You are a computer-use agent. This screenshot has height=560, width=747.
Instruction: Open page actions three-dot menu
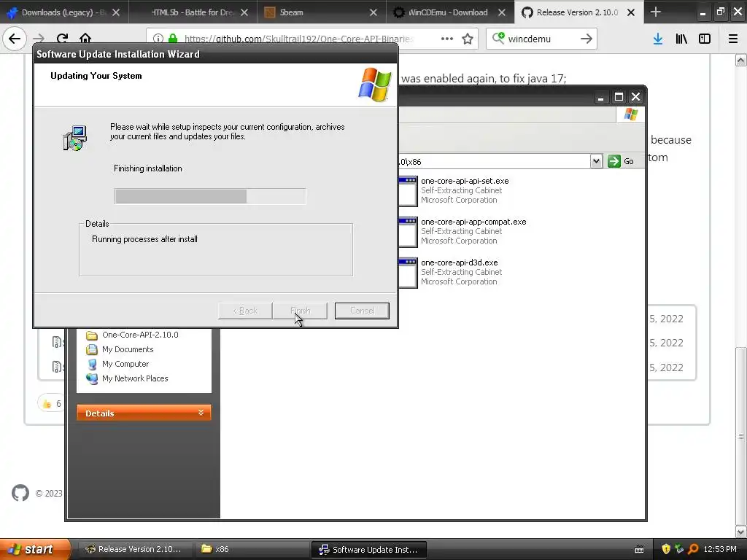tap(447, 39)
